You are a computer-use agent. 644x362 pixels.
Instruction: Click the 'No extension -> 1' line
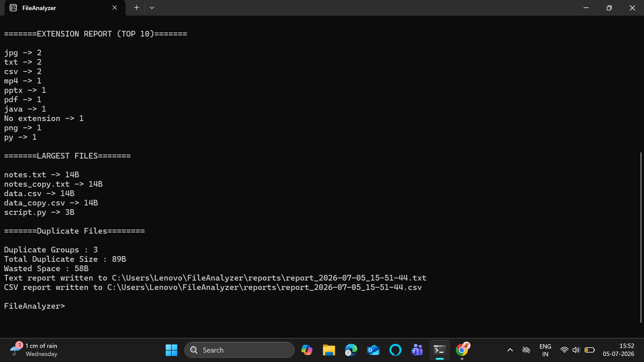coord(44,118)
